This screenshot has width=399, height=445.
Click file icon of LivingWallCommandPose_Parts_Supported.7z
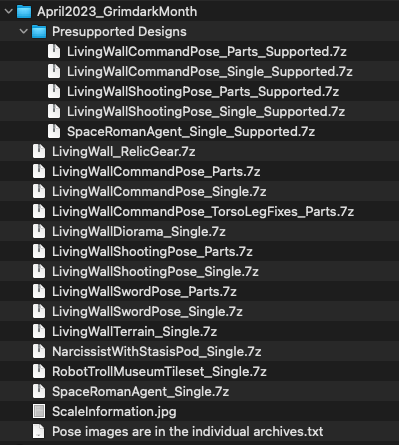tap(54, 51)
